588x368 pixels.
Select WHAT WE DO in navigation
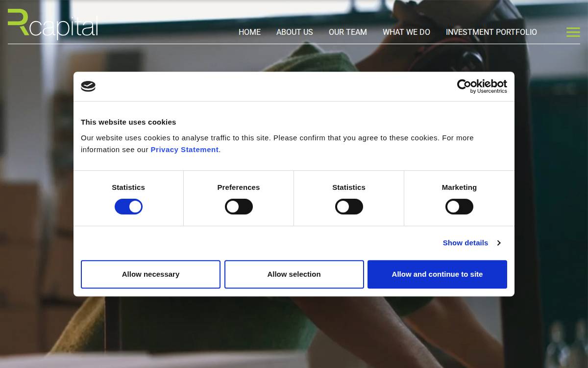406,32
